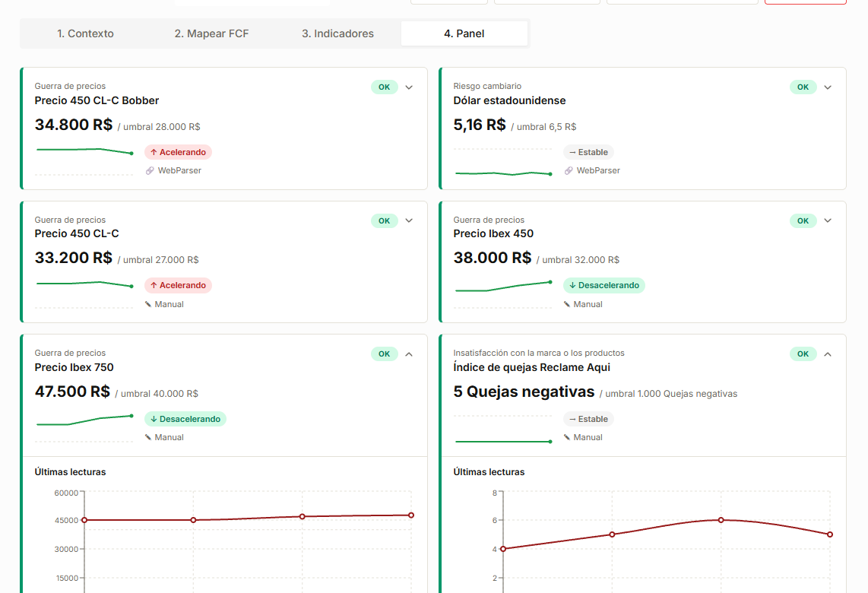This screenshot has width=868, height=593.
Task: Expand the Dólar estadounidense card details
Action: pyautogui.click(x=828, y=87)
